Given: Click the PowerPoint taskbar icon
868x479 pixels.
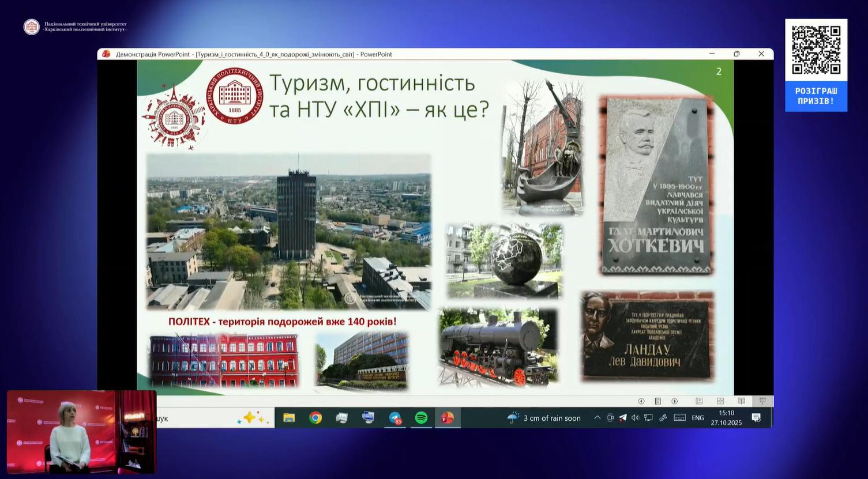Looking at the screenshot, I should (x=448, y=418).
